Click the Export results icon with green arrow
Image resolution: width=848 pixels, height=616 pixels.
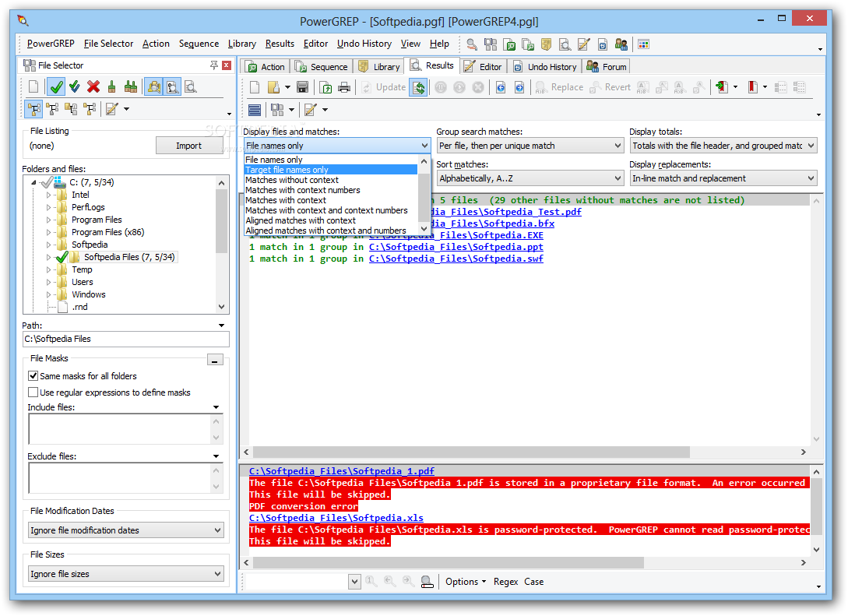(x=325, y=87)
